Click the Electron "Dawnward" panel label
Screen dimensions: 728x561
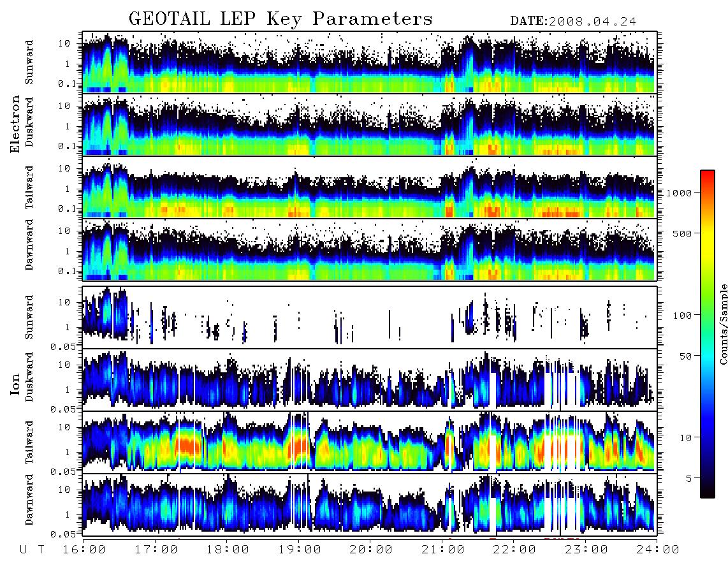[29, 245]
